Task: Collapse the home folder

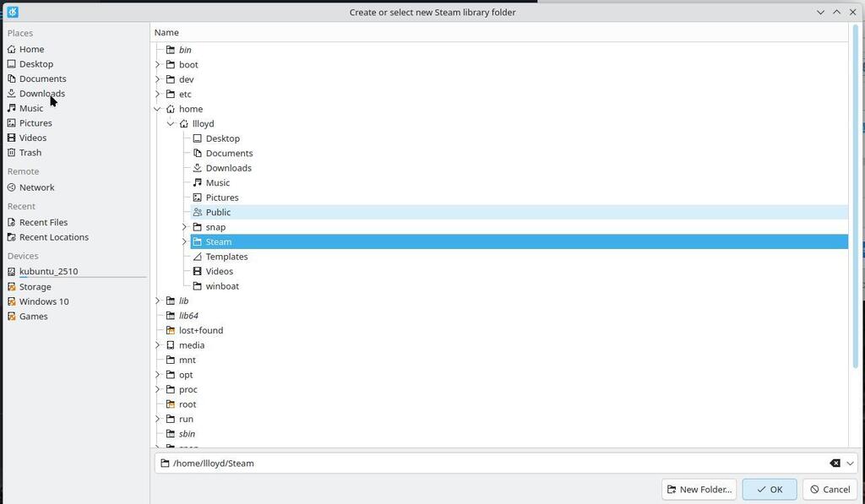Action: [x=158, y=109]
